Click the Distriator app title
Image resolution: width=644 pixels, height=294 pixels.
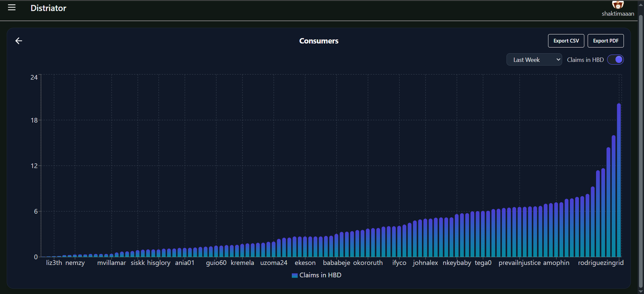[48, 8]
